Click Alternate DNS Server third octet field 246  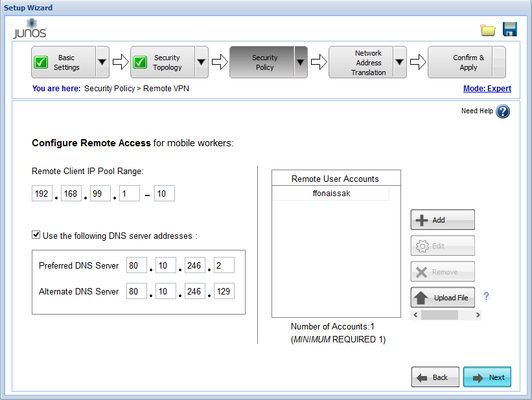coord(195,291)
